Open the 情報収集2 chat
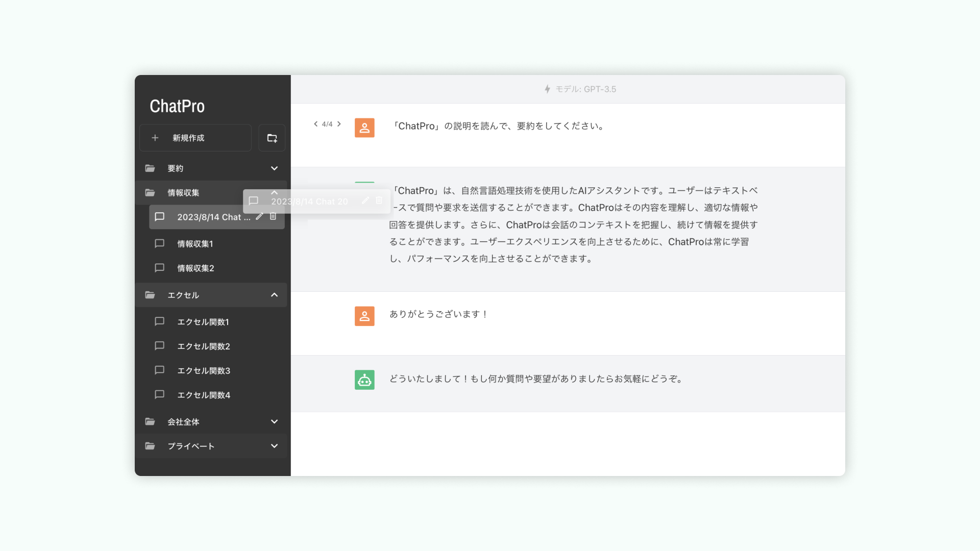The width and height of the screenshot is (980, 551). pos(195,268)
